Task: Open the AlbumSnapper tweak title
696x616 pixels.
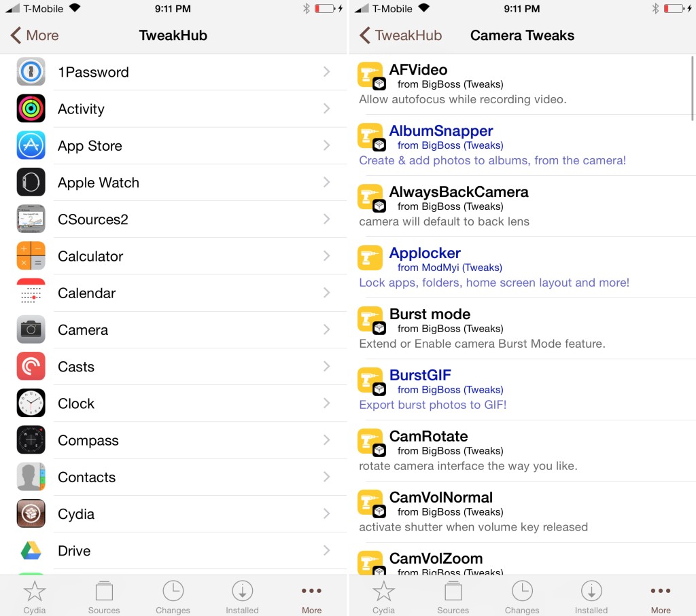Action: (440, 131)
